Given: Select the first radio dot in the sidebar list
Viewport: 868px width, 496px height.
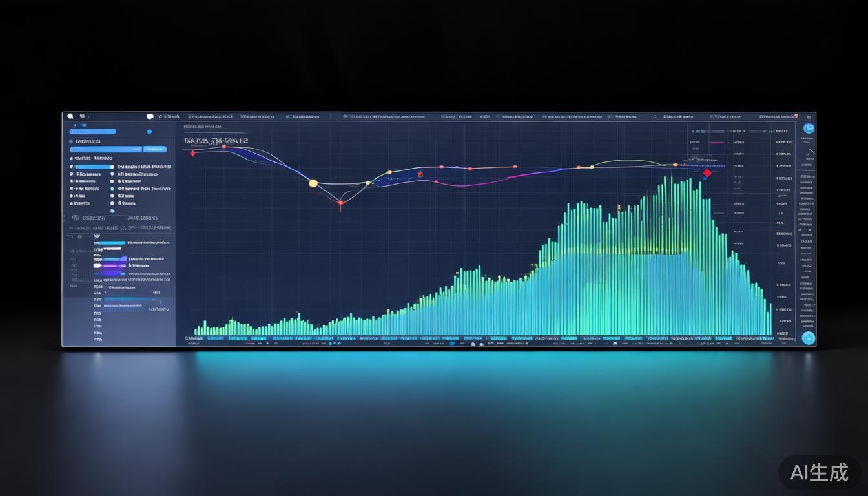Looking at the screenshot, I should [x=72, y=167].
